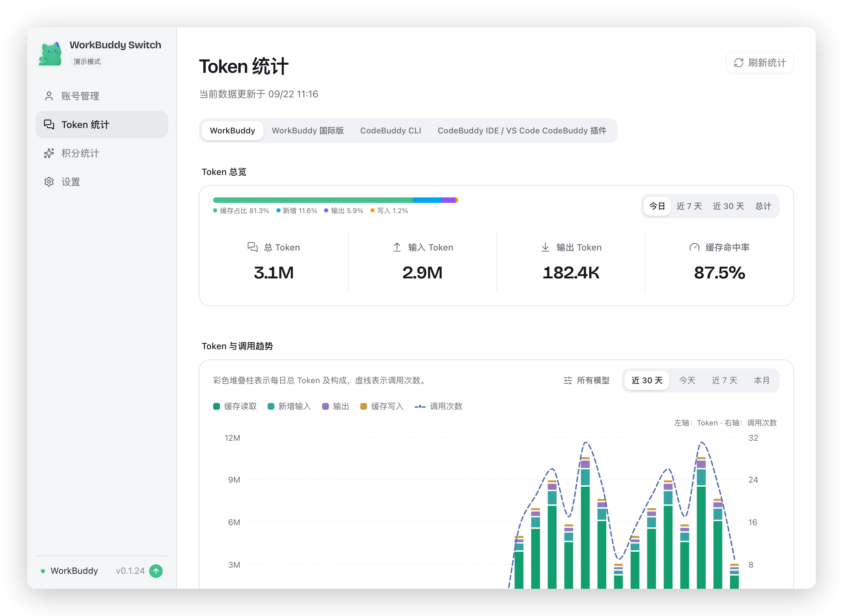Click the 总 Token chat icon

tap(253, 247)
